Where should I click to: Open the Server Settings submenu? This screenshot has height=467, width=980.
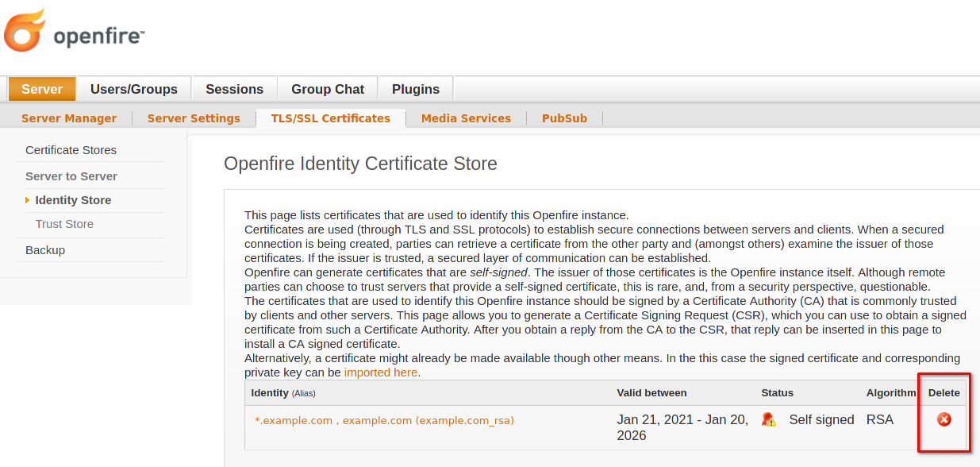click(x=194, y=118)
